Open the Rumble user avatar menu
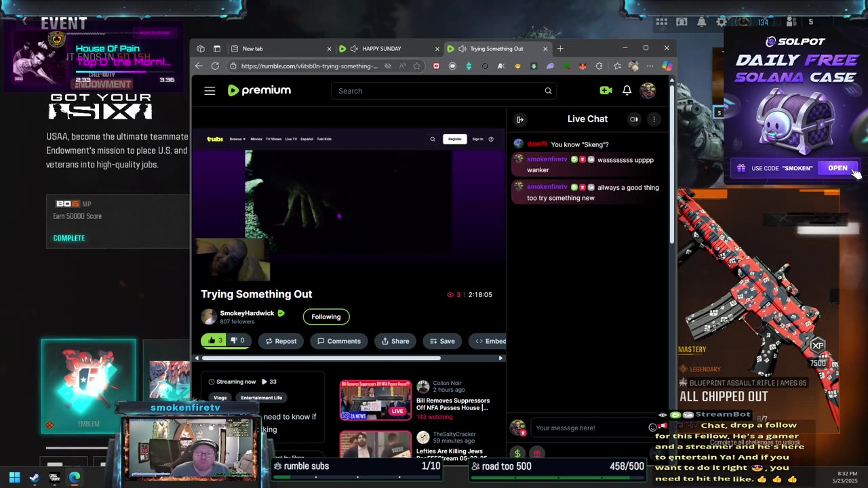The image size is (868, 488). click(648, 90)
